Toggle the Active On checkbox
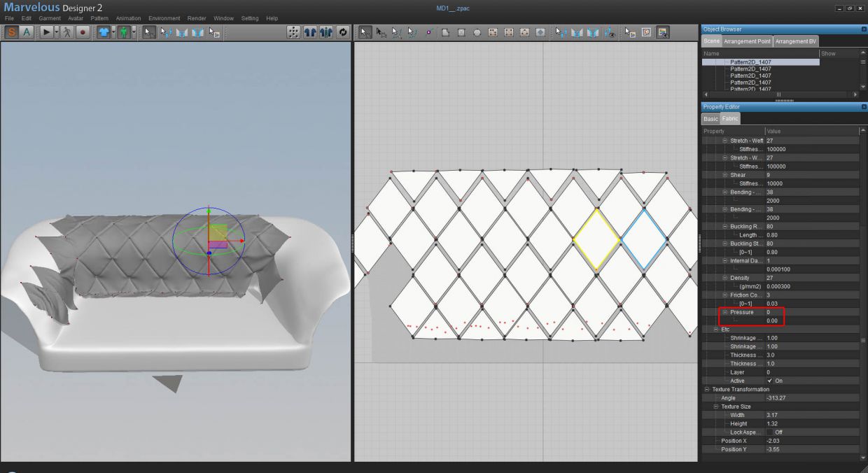 click(x=770, y=381)
